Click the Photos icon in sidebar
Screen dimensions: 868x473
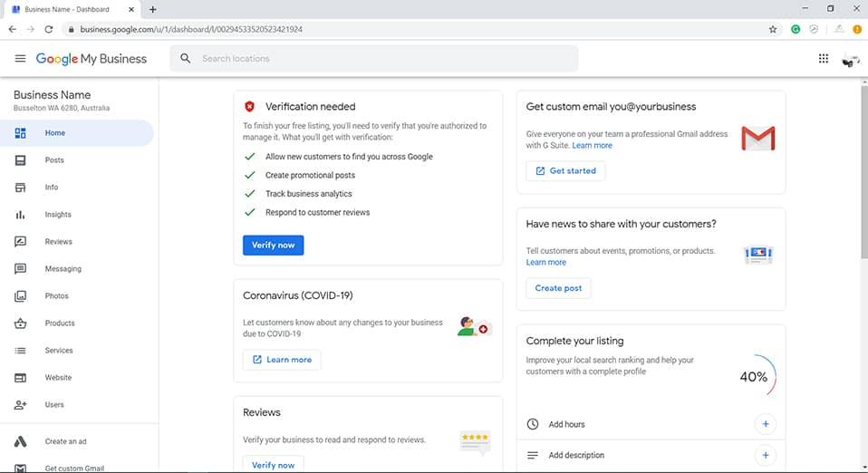(x=21, y=295)
